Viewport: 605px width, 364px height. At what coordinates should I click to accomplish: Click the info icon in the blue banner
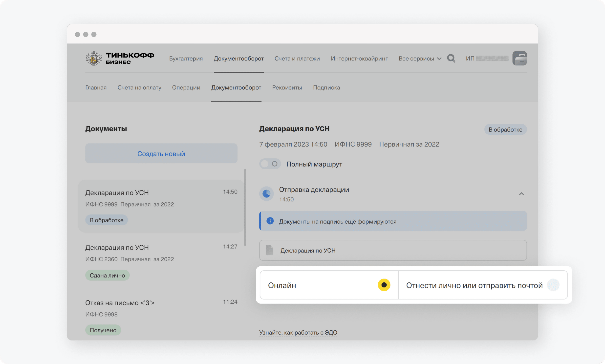point(270,221)
